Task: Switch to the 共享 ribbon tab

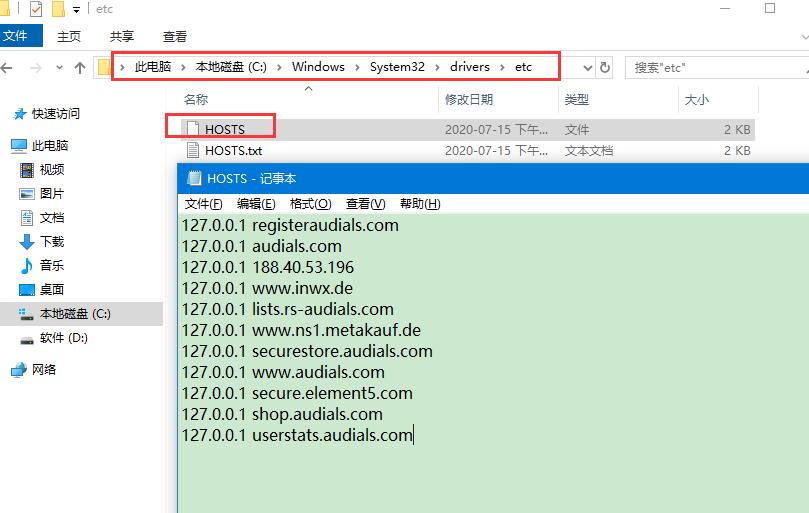Action: click(x=122, y=37)
